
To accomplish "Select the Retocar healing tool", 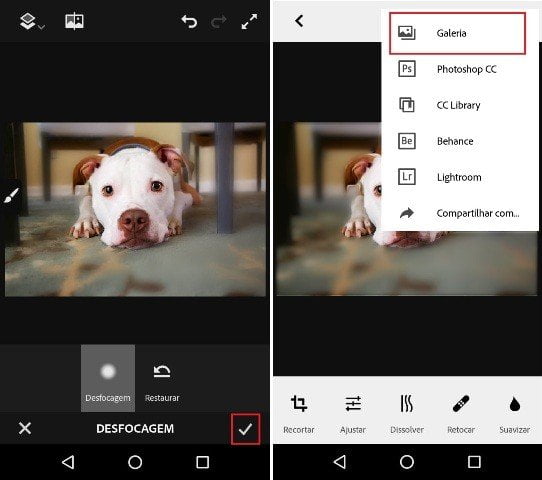I will click(x=461, y=414).
